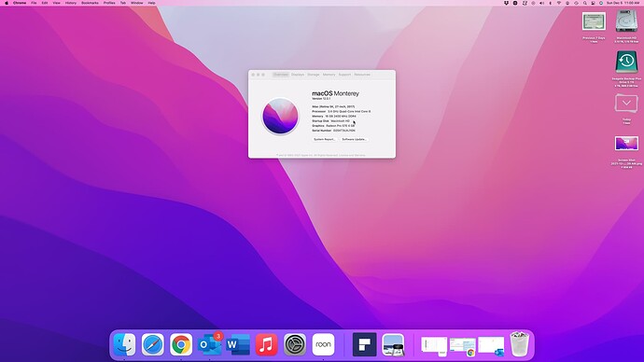Open the volume control in menu bar
This screenshot has width=644, height=362.
(x=541, y=3)
